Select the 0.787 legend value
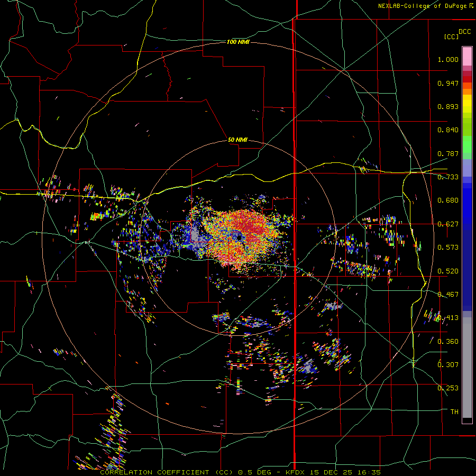This screenshot has height=476, width=476. point(448,153)
